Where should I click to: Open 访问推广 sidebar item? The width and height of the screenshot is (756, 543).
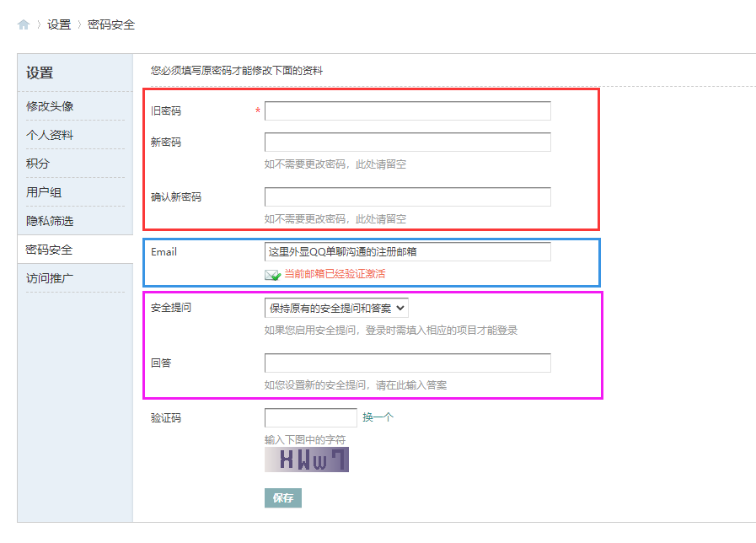pyautogui.click(x=50, y=278)
